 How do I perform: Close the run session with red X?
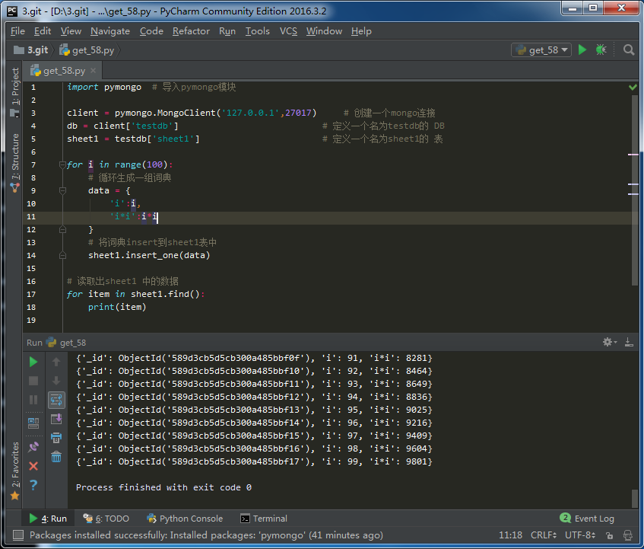click(x=33, y=466)
